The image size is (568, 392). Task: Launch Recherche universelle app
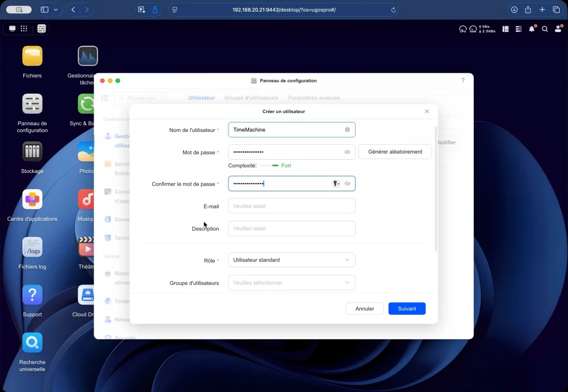(32, 343)
